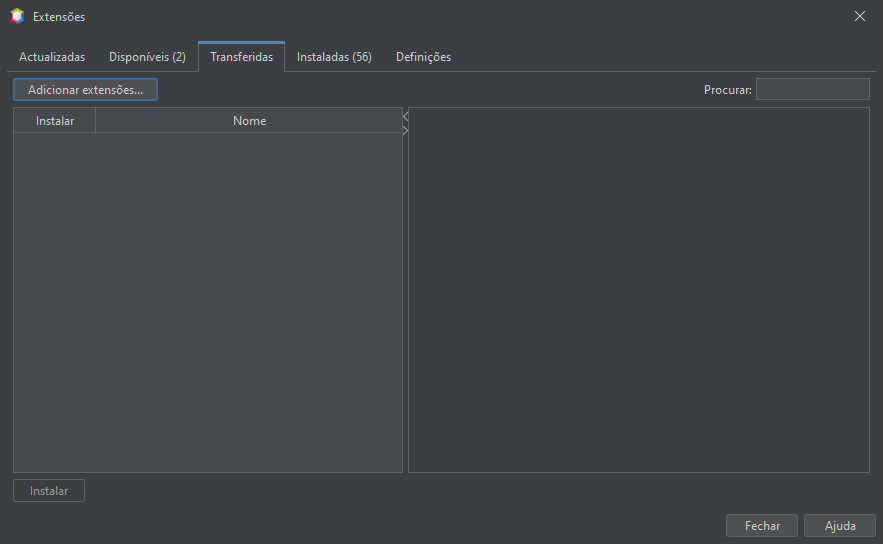Image resolution: width=883 pixels, height=544 pixels.
Task: Expand the list panel using right arrow
Action: tap(405, 131)
